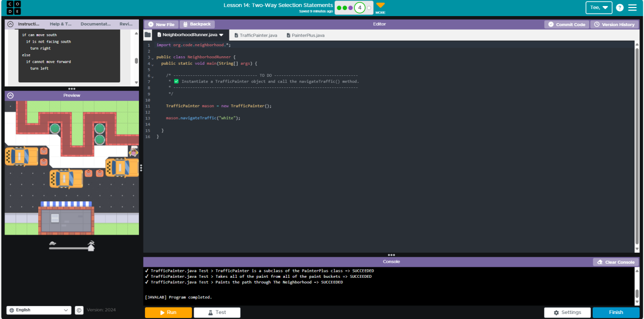Click the copyright info icon
Screen dimensions: 644x319
(x=79, y=310)
